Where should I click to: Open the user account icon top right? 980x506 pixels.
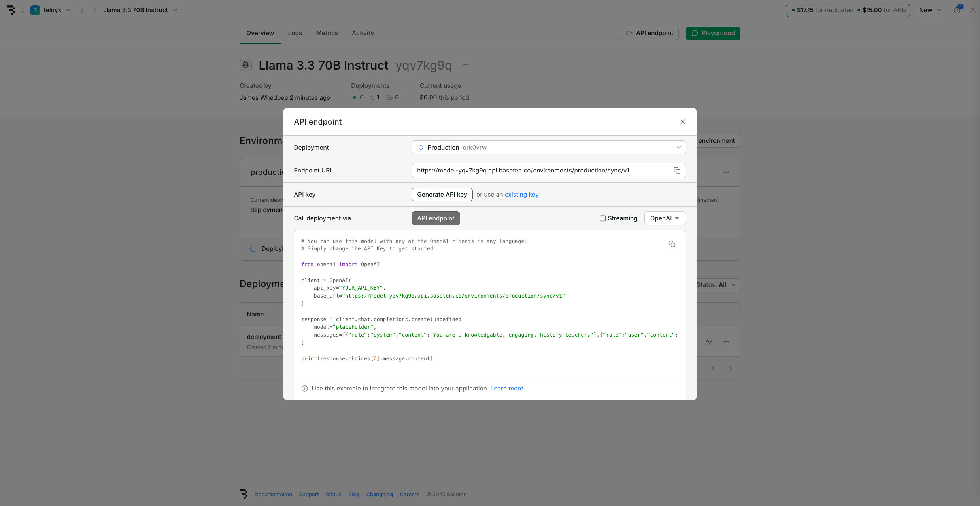pyautogui.click(x=973, y=10)
